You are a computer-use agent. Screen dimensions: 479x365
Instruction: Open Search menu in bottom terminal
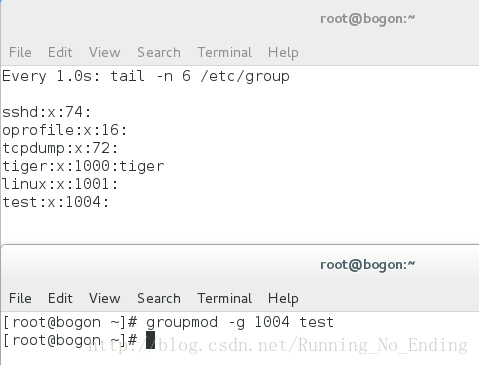[x=159, y=298]
